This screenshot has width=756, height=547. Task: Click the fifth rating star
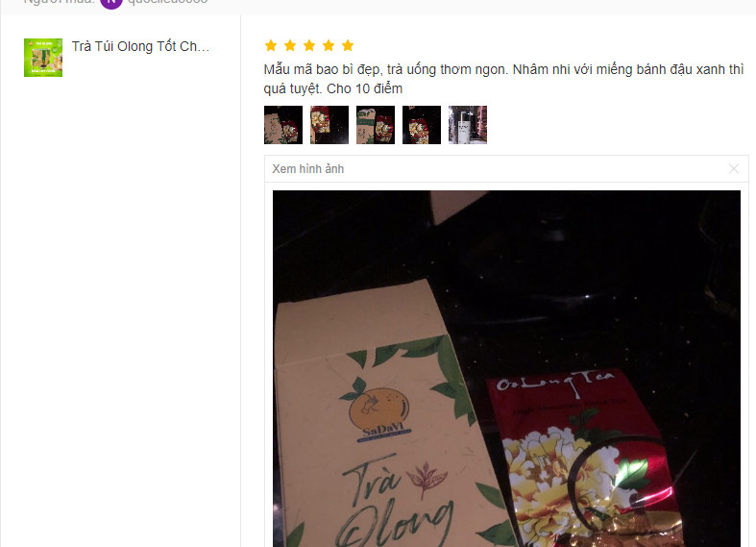[x=348, y=45]
